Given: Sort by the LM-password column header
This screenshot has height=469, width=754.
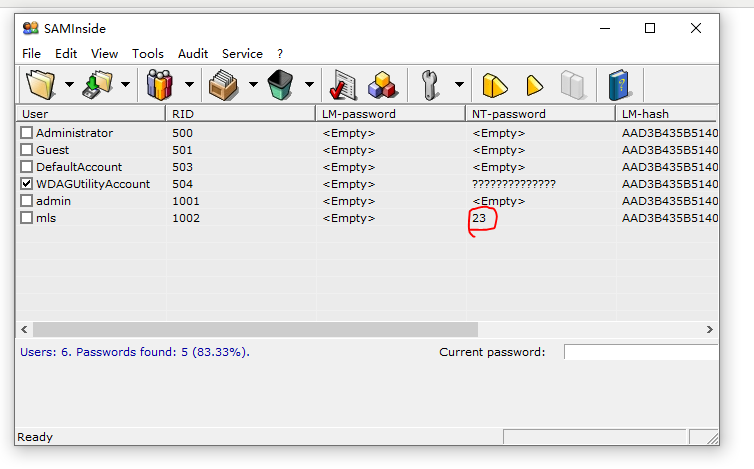Looking at the screenshot, I should [390, 114].
